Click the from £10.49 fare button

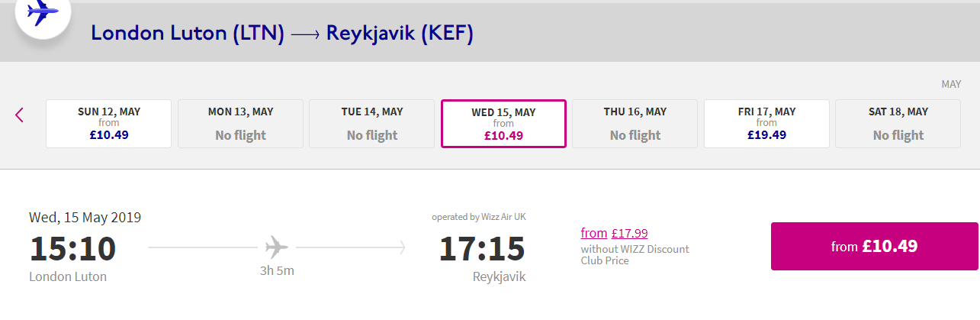pos(875,246)
